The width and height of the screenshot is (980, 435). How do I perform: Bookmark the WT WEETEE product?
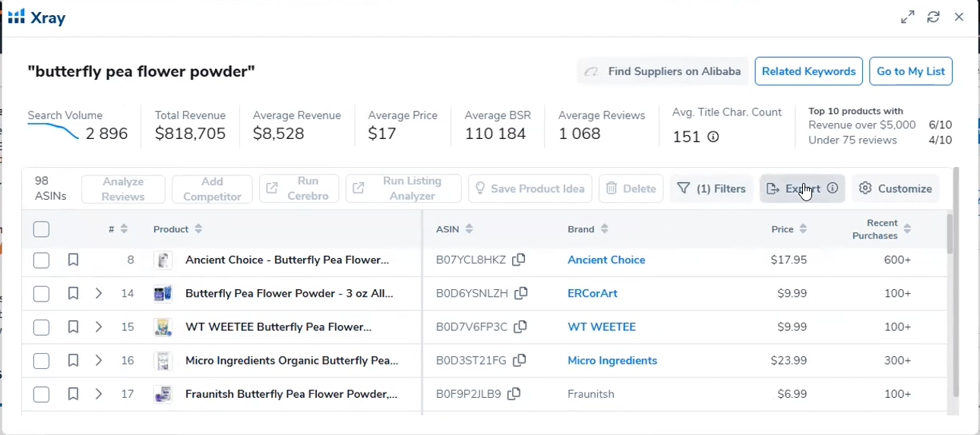(73, 327)
